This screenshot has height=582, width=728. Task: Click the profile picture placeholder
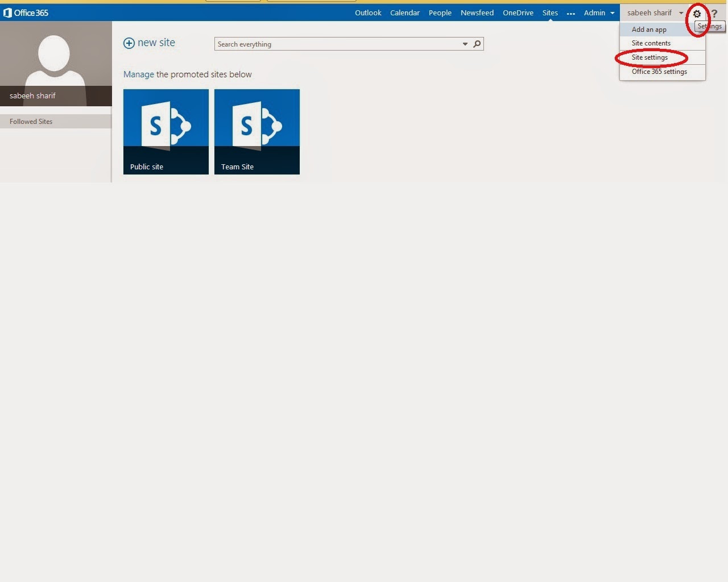(55, 60)
